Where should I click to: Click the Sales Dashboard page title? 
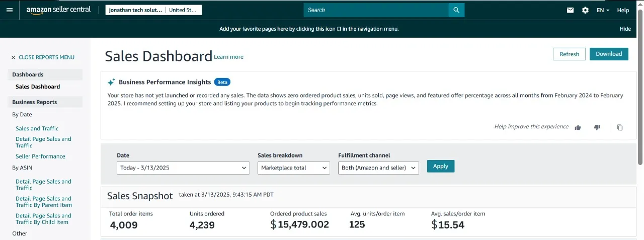pyautogui.click(x=158, y=56)
